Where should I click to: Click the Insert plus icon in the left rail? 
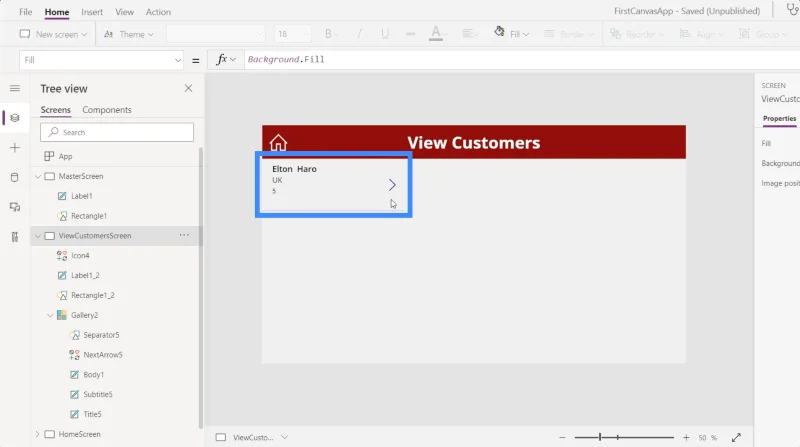(x=15, y=147)
